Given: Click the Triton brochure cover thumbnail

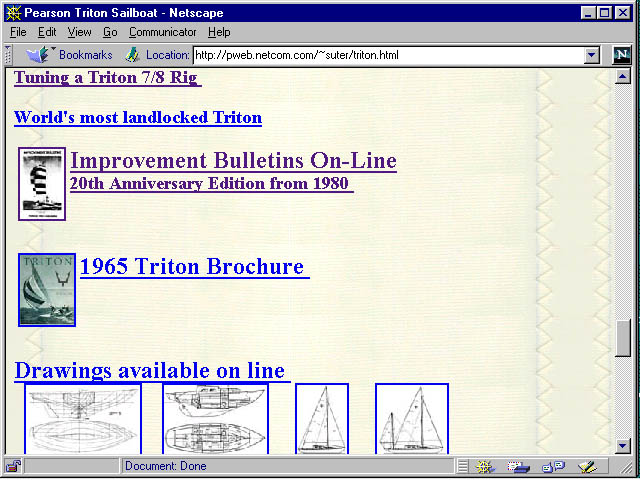Looking at the screenshot, I should [47, 290].
